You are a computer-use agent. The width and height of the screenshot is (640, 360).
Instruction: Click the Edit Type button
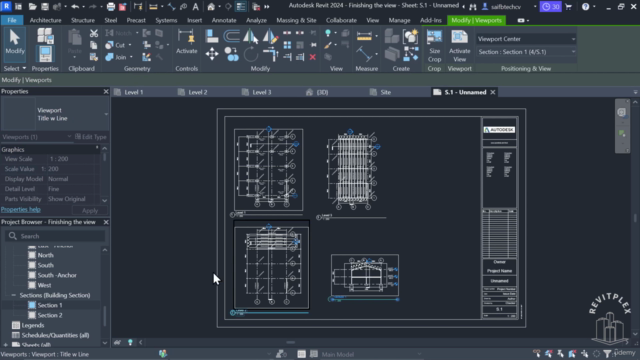[x=91, y=137]
